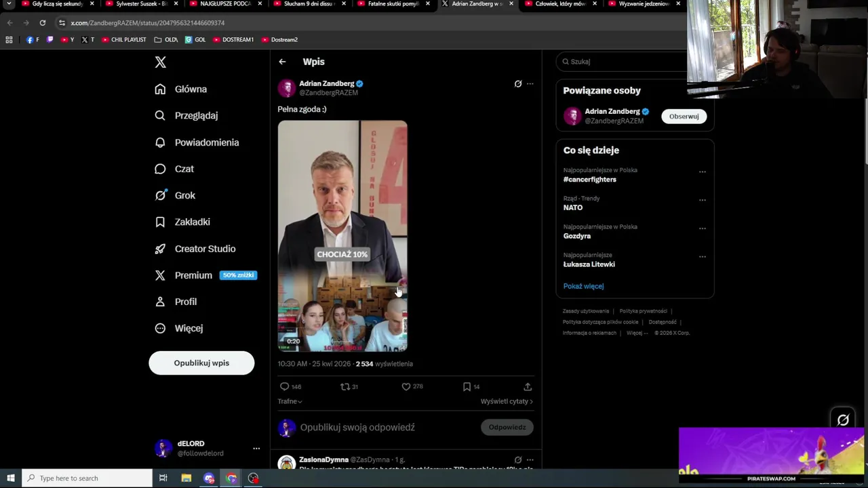Open dELORD account options menu

256,449
